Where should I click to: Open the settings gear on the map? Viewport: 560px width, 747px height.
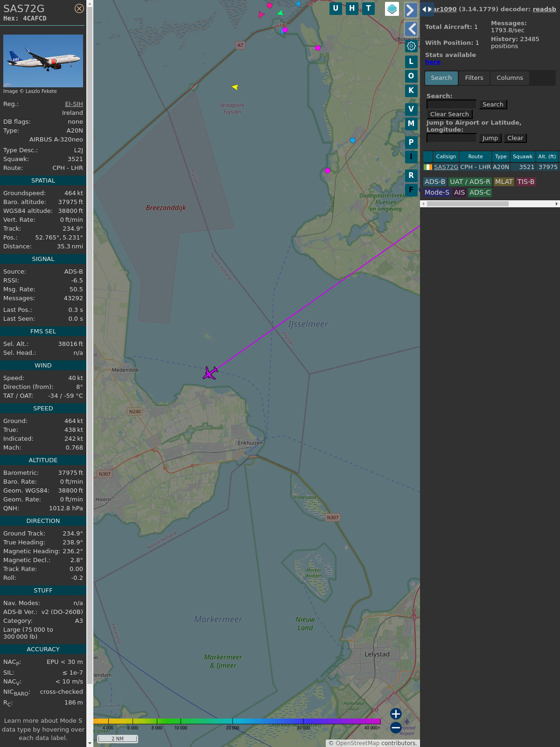point(411,46)
